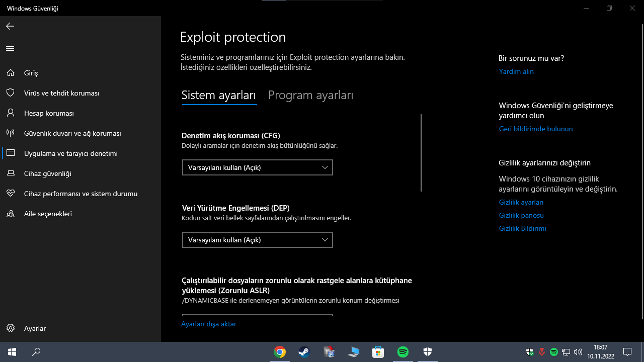The image size is (644, 362).
Task: Open the WinRAR icon on the taskbar
Action: [x=329, y=352]
